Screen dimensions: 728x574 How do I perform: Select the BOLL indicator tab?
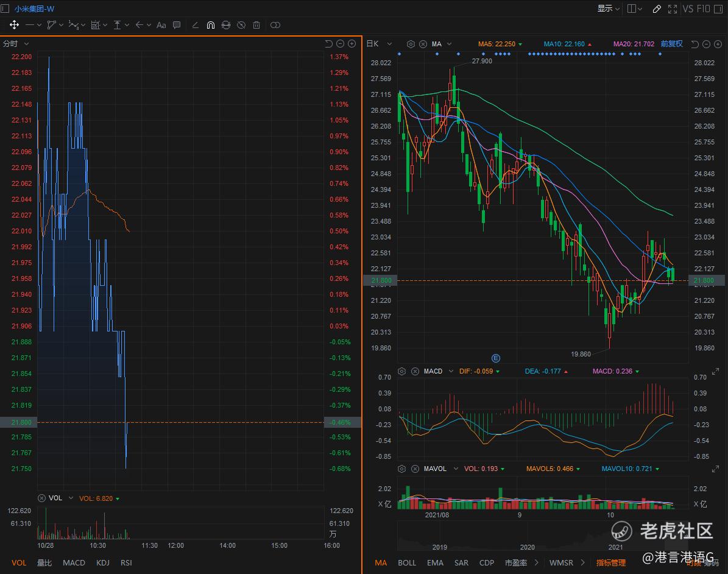[408, 562]
